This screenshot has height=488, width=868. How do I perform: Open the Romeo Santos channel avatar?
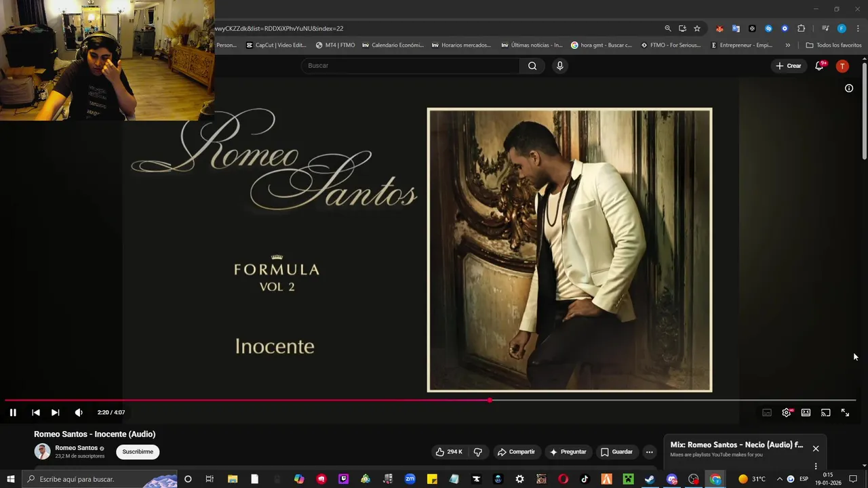click(43, 451)
